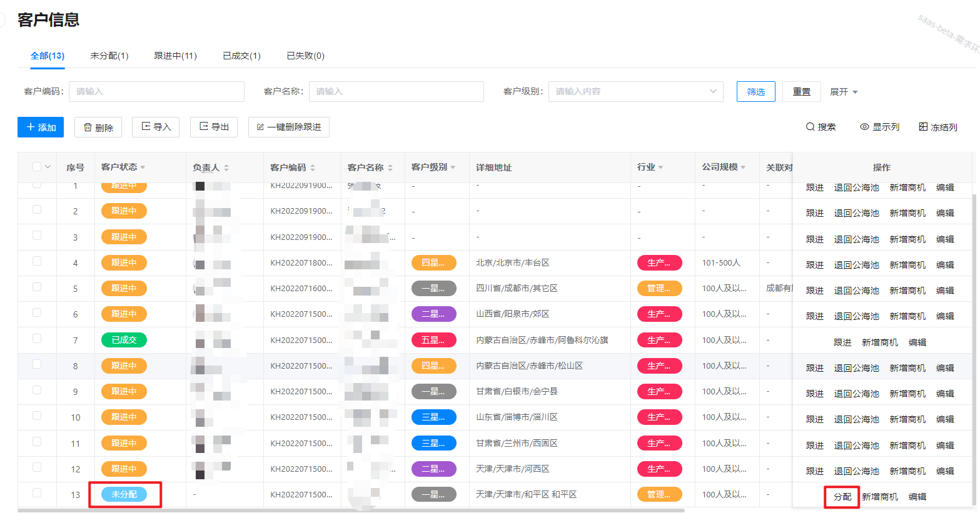Click address 北京/北京市/丰台区
The width and height of the screenshot is (980, 513).
[x=513, y=262]
